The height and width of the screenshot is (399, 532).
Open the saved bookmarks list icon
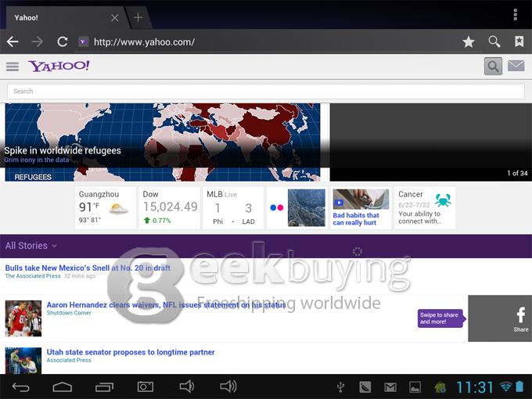pyautogui.click(x=518, y=41)
